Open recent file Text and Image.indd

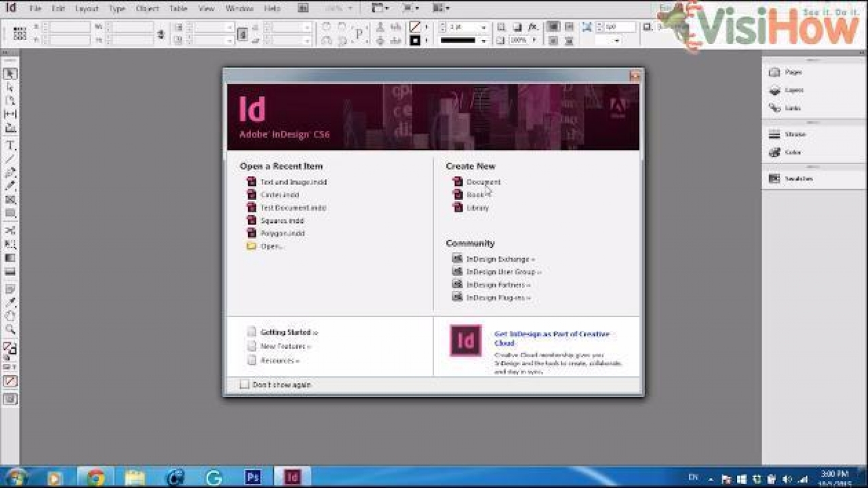pyautogui.click(x=294, y=182)
